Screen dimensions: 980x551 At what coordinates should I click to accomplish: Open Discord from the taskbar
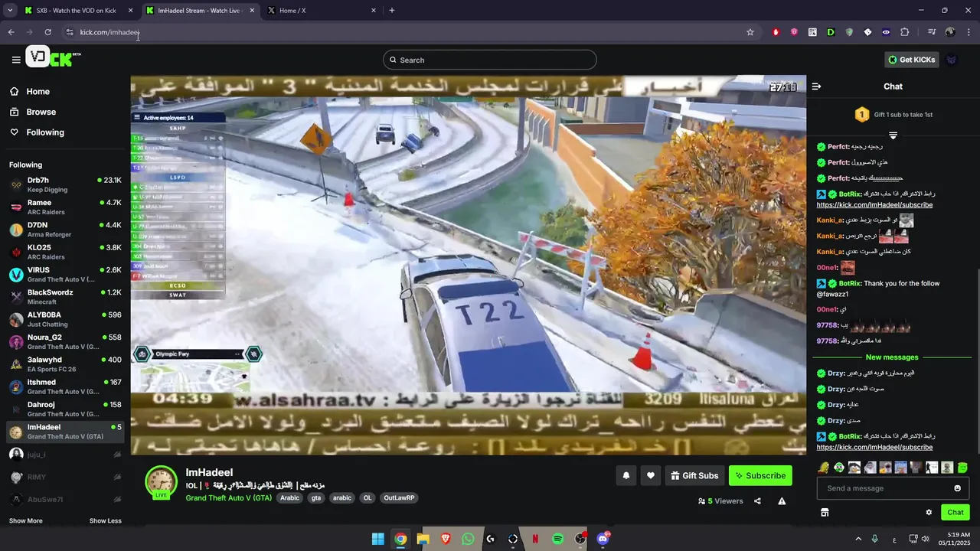tap(603, 539)
